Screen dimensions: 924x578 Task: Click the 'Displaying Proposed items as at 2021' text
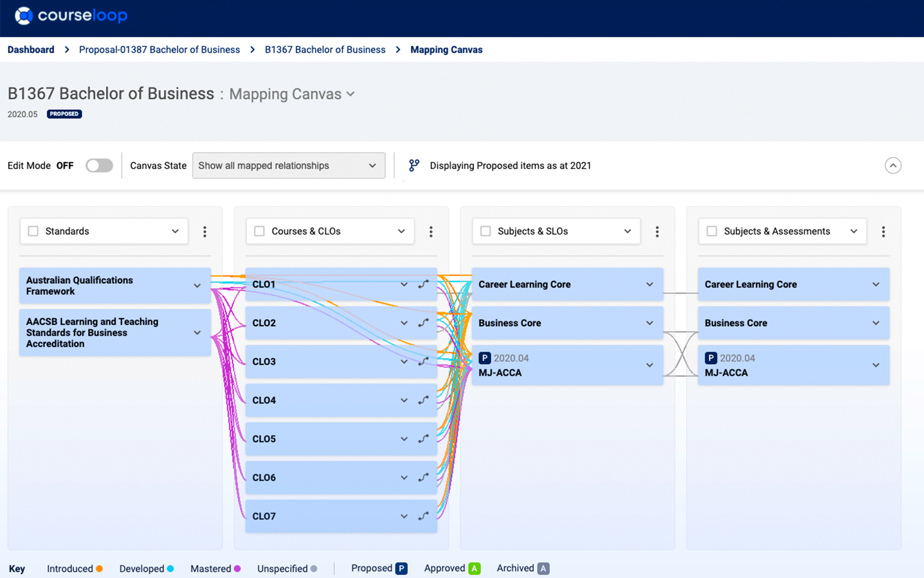(510, 166)
